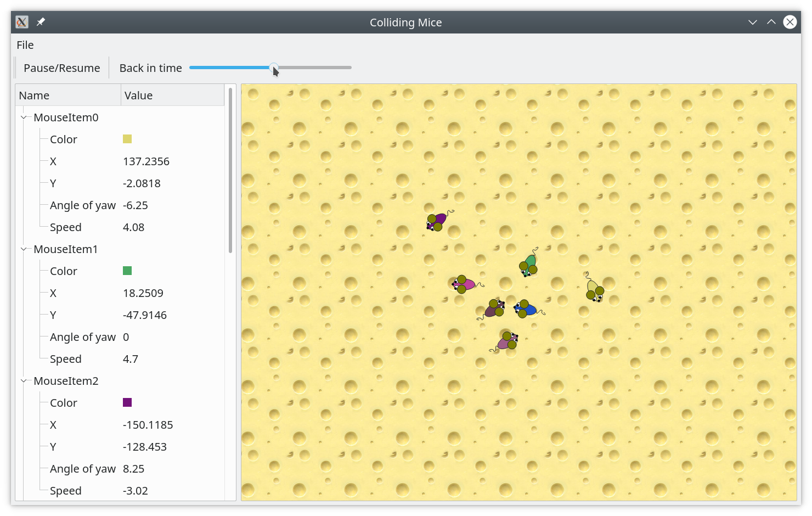Collapse the MouseItem1 tree node
The width and height of the screenshot is (812, 516).
(24, 249)
